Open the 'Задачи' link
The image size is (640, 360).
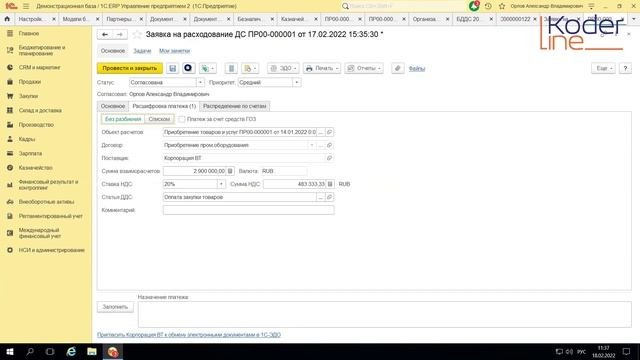pyautogui.click(x=142, y=51)
